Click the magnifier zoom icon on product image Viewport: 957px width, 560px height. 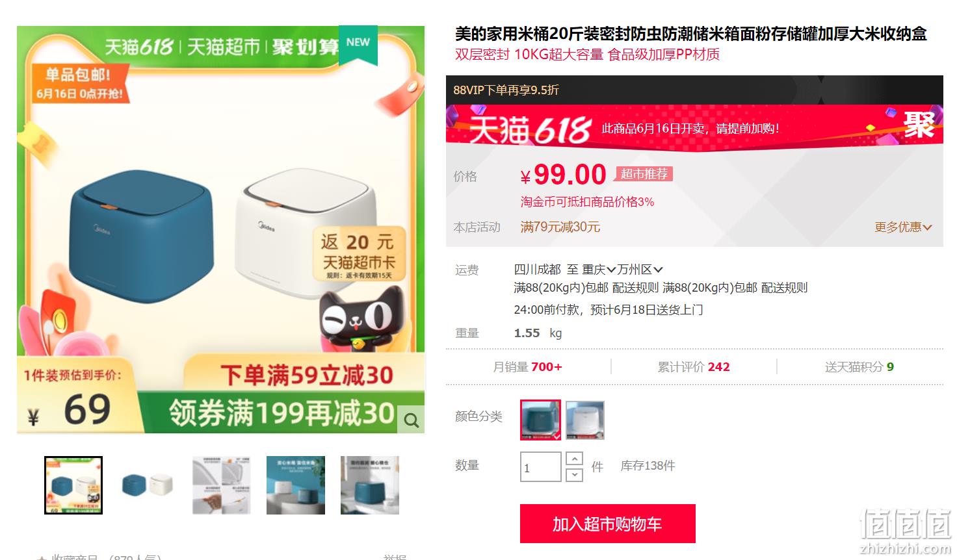point(411,420)
